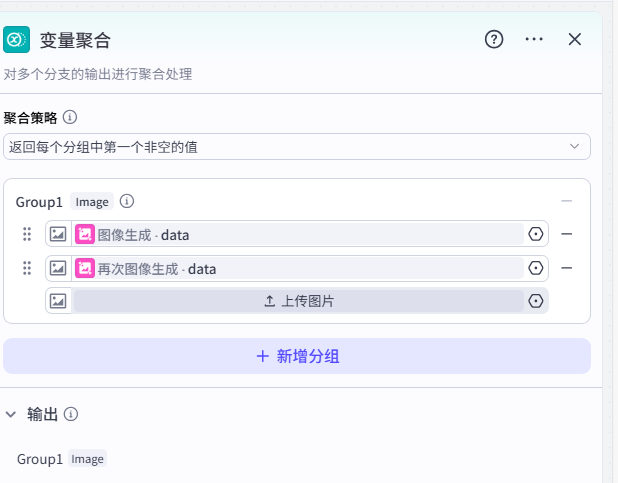Close the 变量聚合 panel

(575, 40)
